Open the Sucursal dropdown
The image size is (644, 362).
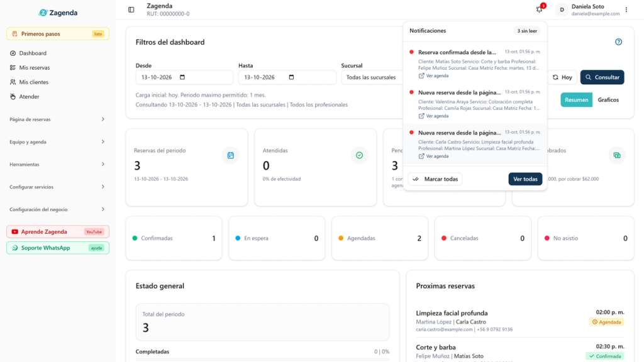click(x=372, y=77)
